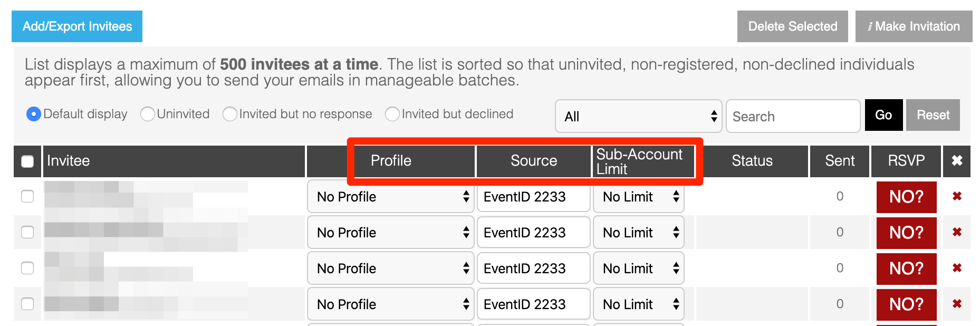Expand fourth row No Limit dropdown
Screen dimensions: 980x326
point(639,304)
